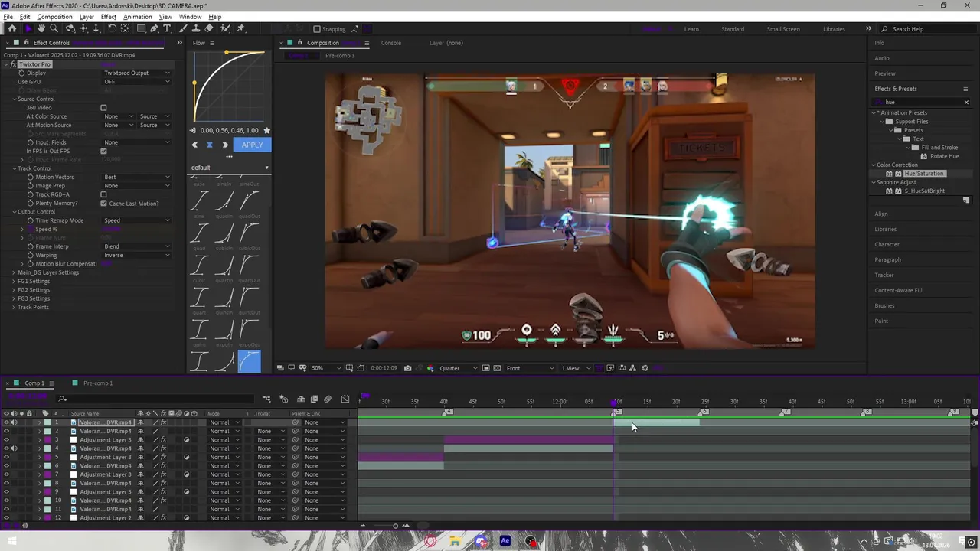Click the star favorite icon in the Flow panel
The height and width of the screenshot is (551, 980).
[266, 130]
